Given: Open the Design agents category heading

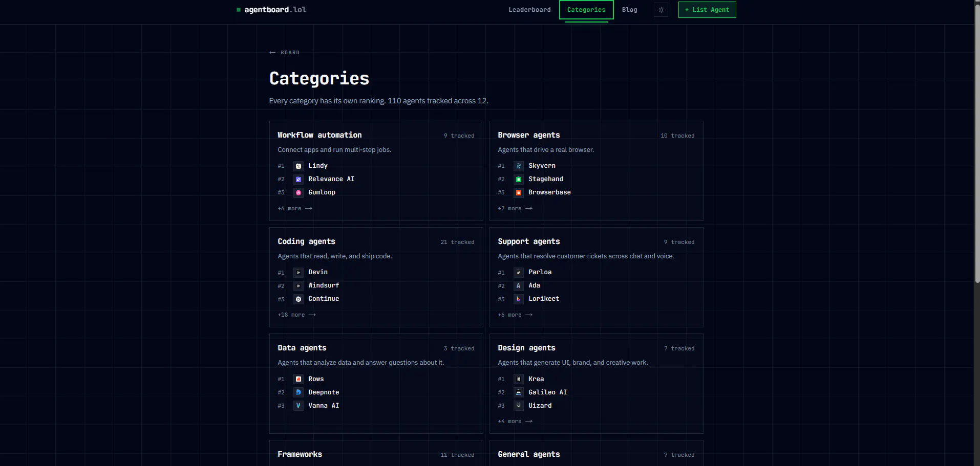Looking at the screenshot, I should click(x=526, y=348).
